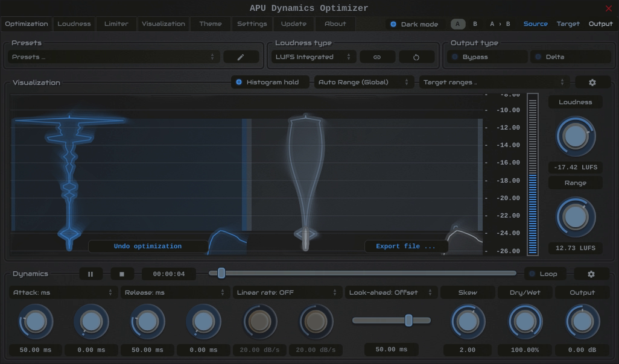
Task: Switch to the Optimization tab
Action: 27,24
